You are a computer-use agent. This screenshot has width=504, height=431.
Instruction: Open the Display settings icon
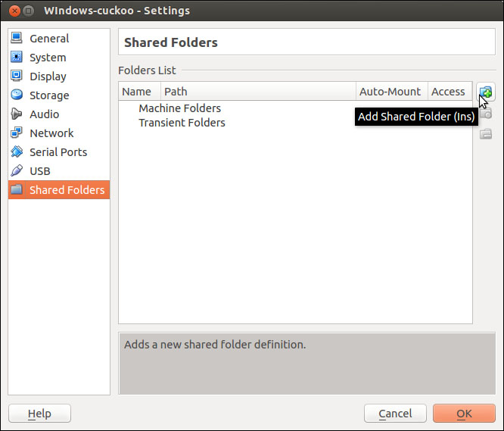point(17,76)
